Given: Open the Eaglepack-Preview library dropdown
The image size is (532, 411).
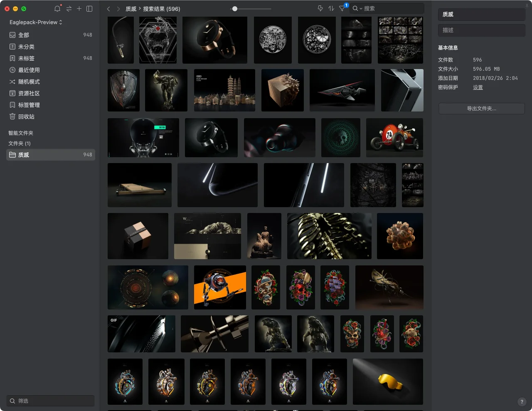Looking at the screenshot, I should [x=36, y=22].
